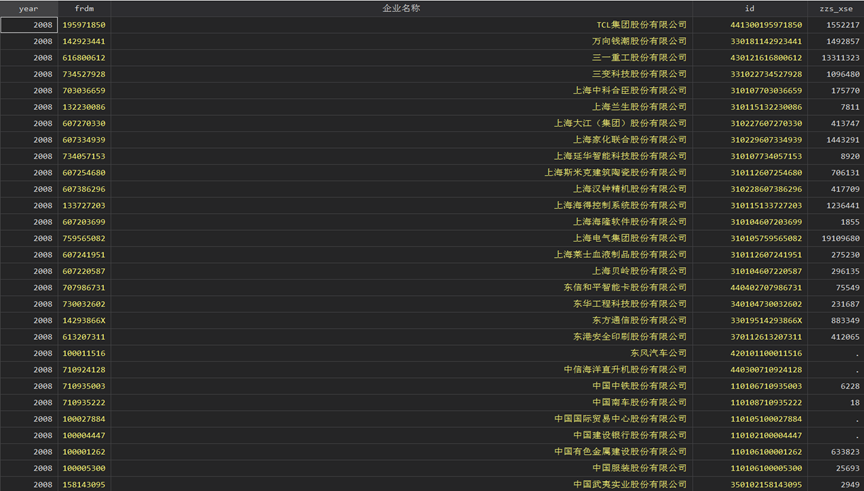This screenshot has height=491, width=864.
Task: Select company name 上海海隆软件股份有限公司
Action: [x=630, y=222]
